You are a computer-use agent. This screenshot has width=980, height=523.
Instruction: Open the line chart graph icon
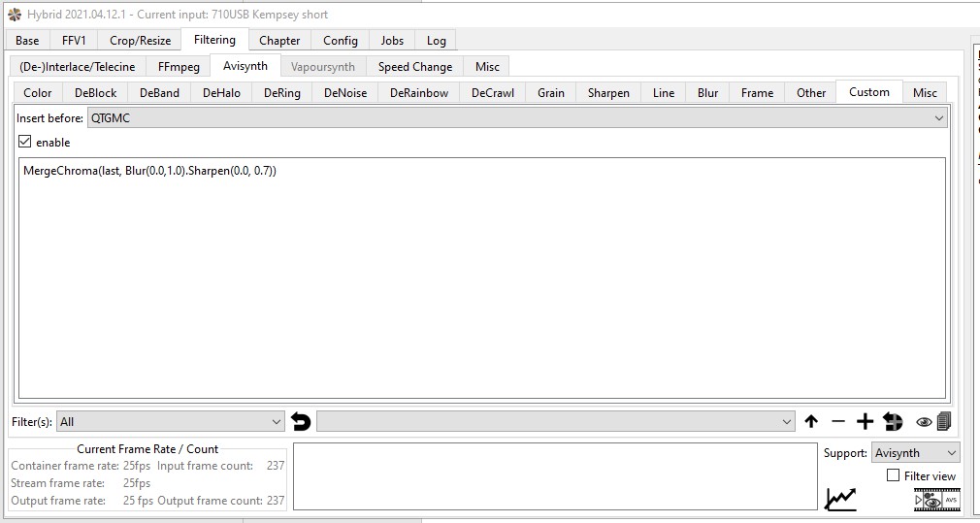coord(840,499)
